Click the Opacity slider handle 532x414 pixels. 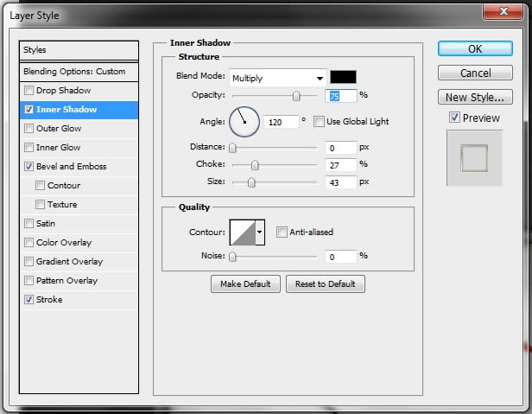point(296,97)
